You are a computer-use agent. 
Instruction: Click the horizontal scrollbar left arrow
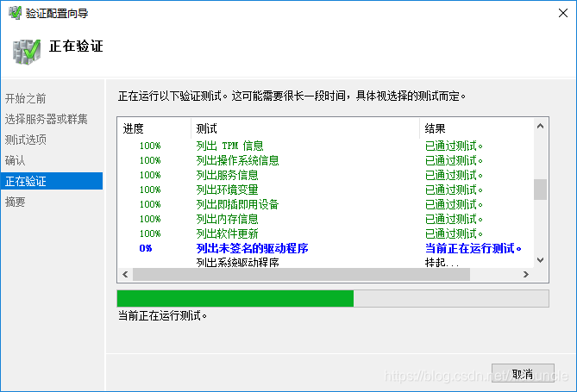[x=125, y=274]
